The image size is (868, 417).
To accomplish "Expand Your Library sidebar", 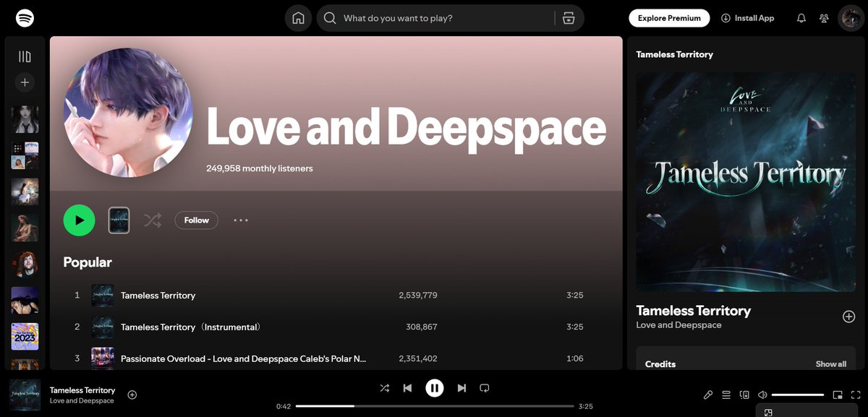I will (25, 56).
